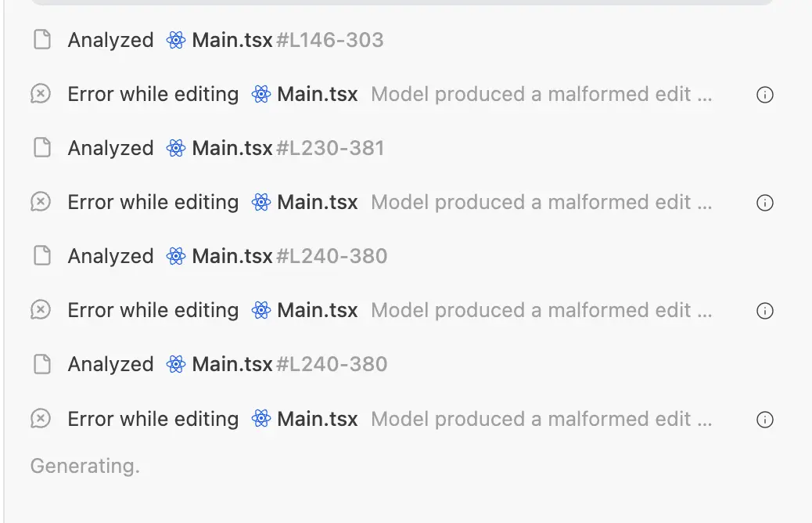Click the React icon next to Main.tsx #L146-303
Viewport: 812px width, 523px height.
pos(176,40)
